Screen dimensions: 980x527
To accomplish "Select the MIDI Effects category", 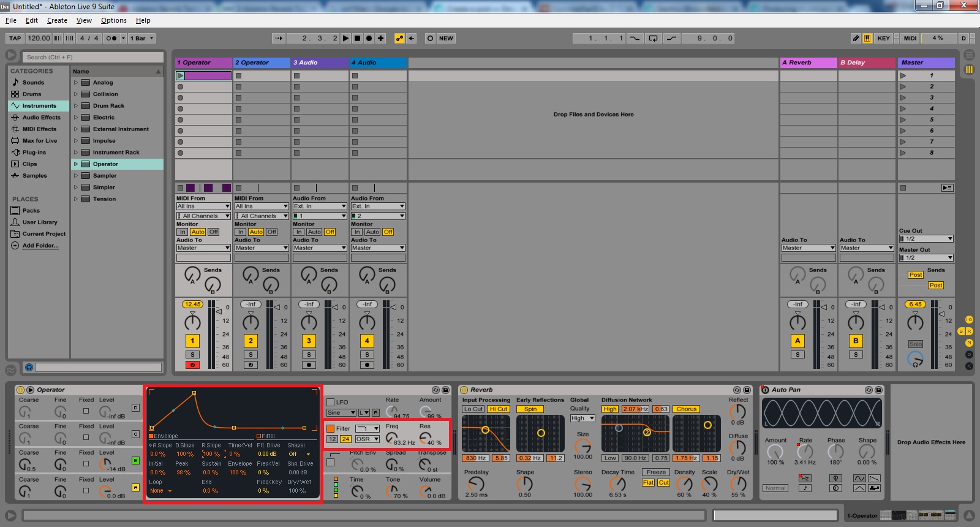I will (39, 129).
